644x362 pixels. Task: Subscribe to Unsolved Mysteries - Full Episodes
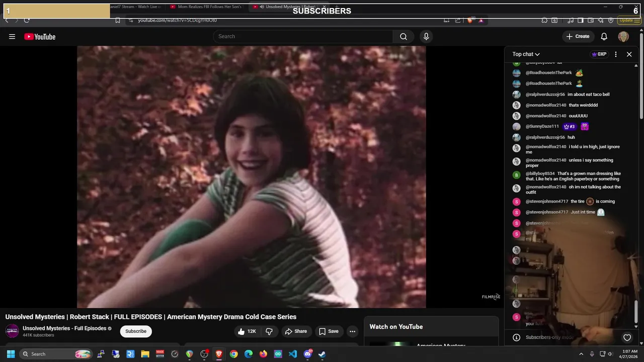[136, 331]
